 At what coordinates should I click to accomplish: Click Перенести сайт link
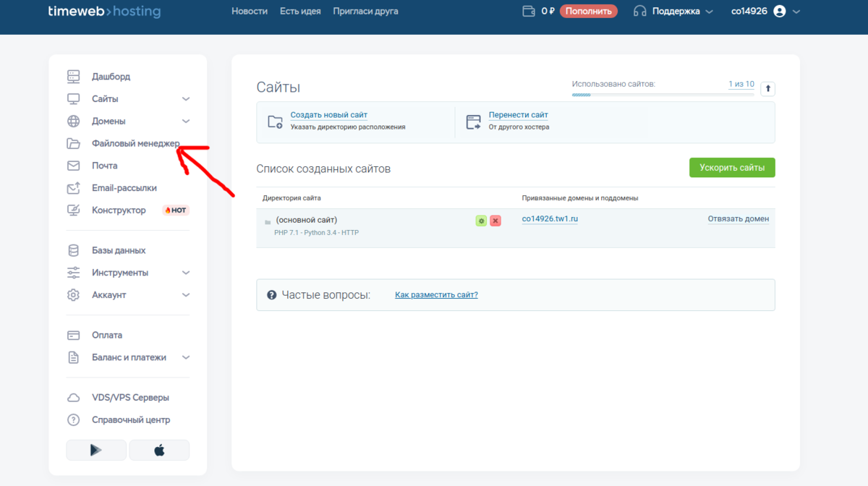(519, 115)
